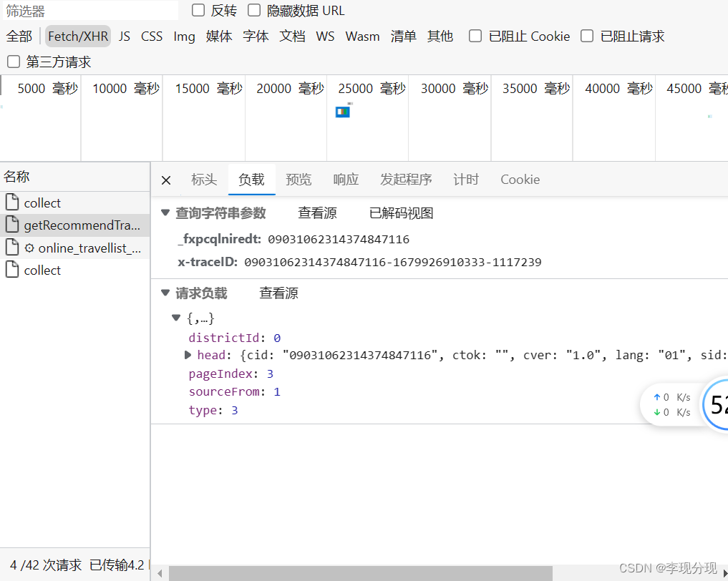This screenshot has width=728, height=581.
Task: Select the last collect request
Action: pos(74,270)
